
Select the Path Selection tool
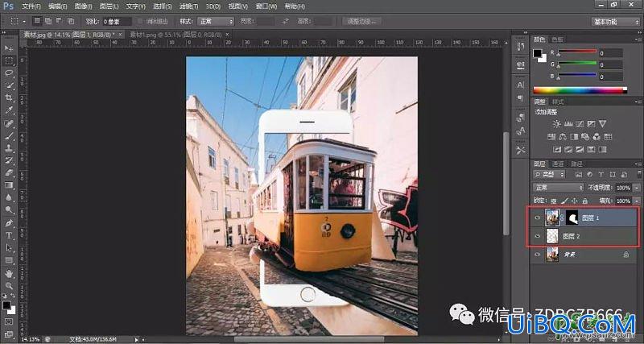[x=9, y=248]
